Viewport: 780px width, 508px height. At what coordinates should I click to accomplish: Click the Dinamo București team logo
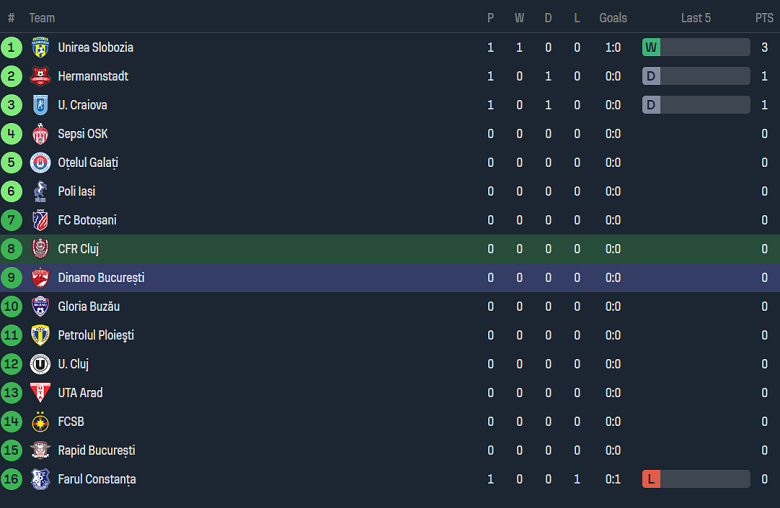point(40,278)
